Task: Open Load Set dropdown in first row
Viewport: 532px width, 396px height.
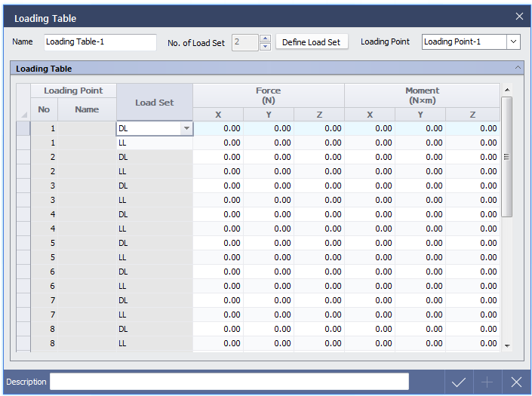Action: (186, 129)
